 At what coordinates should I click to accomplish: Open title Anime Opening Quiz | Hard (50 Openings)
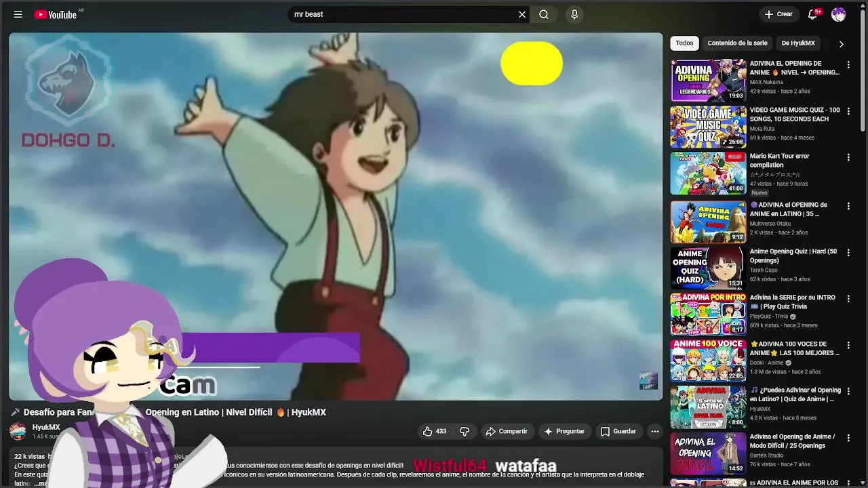[793, 256]
